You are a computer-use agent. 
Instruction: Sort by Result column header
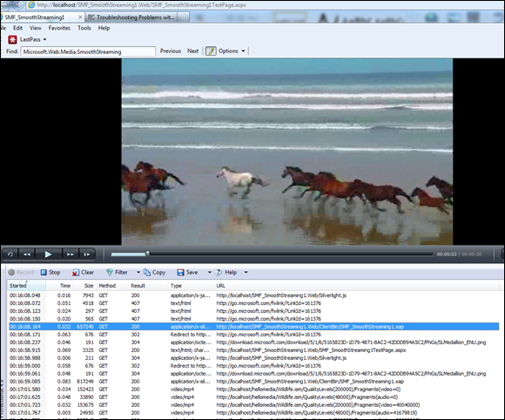[148, 286]
